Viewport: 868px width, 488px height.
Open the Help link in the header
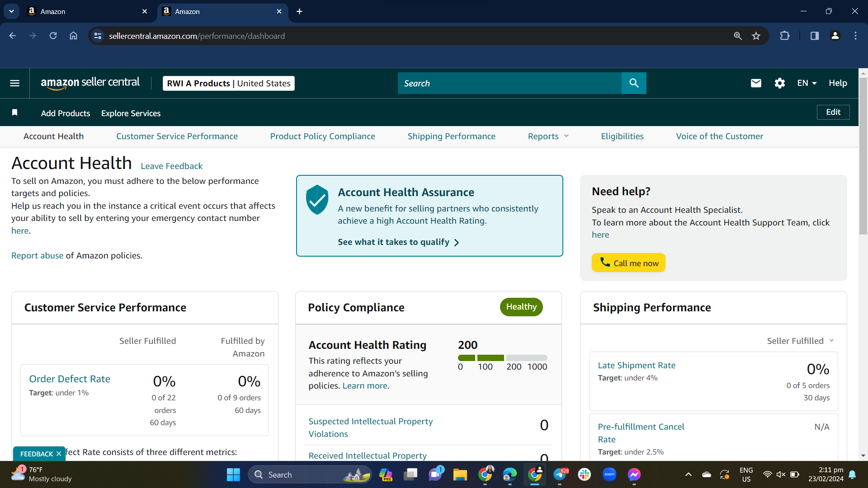pos(838,83)
